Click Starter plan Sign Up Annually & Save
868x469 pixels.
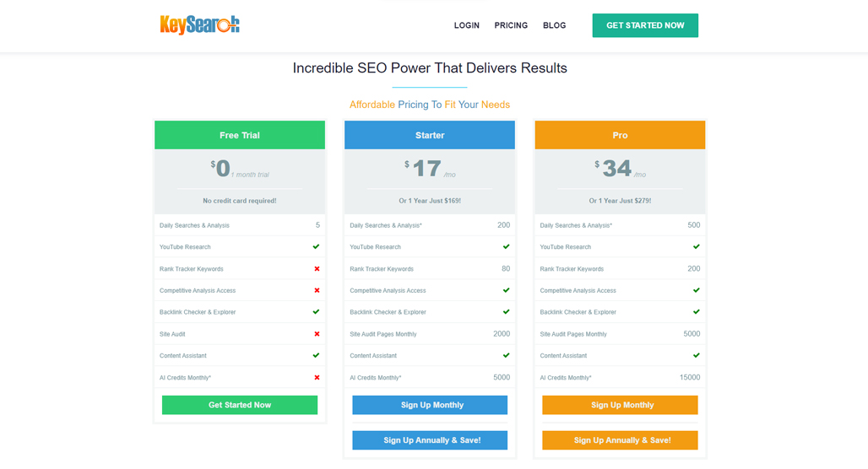click(430, 440)
